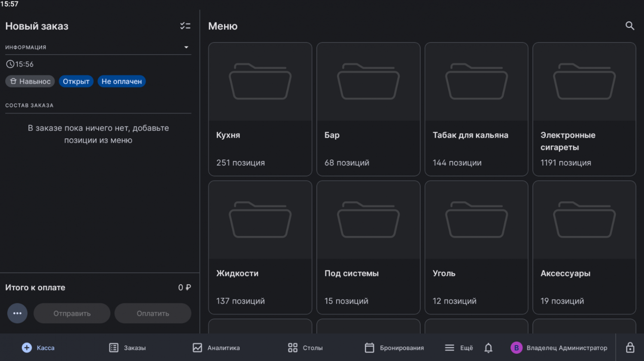Open the Бар category folder
Screen dimensions: 644x361
click(368, 109)
